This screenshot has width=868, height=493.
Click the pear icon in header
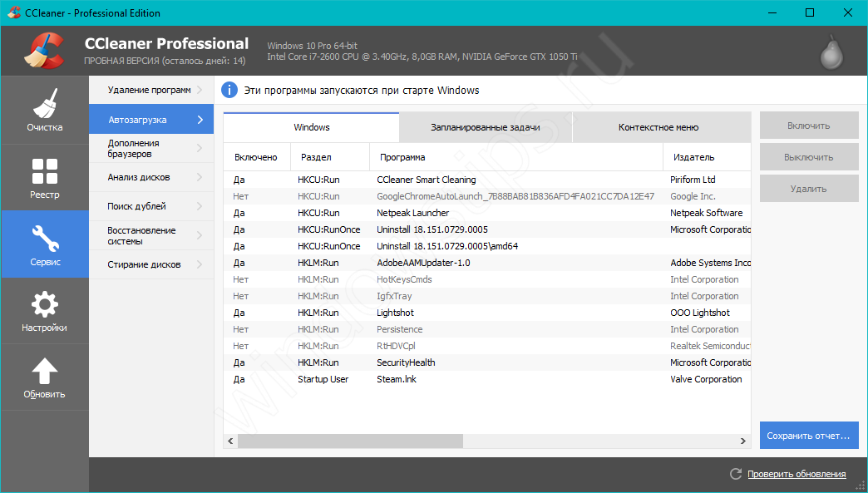point(830,52)
